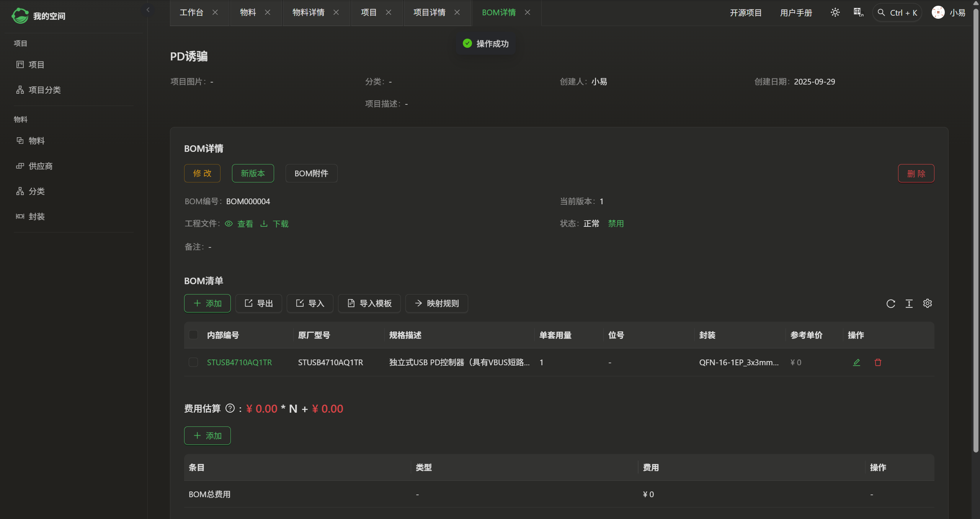The image size is (980, 519).
Task: Select all rows header checkbox
Action: tap(193, 335)
